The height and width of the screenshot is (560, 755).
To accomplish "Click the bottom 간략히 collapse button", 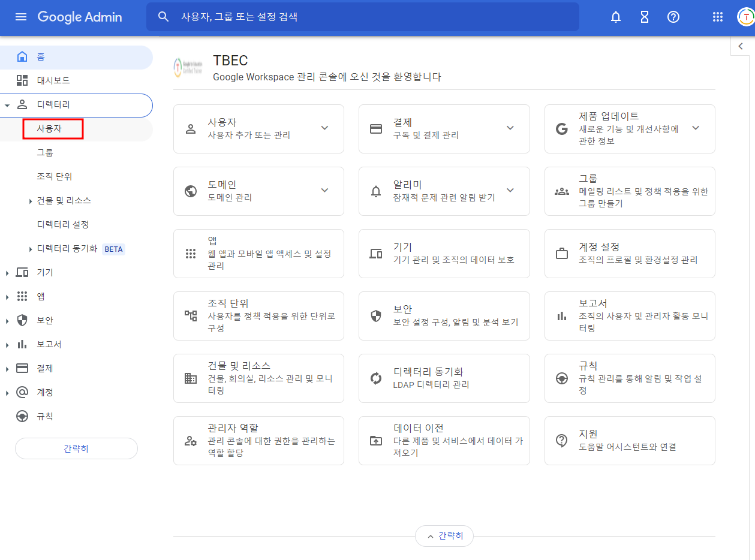I will (444, 536).
